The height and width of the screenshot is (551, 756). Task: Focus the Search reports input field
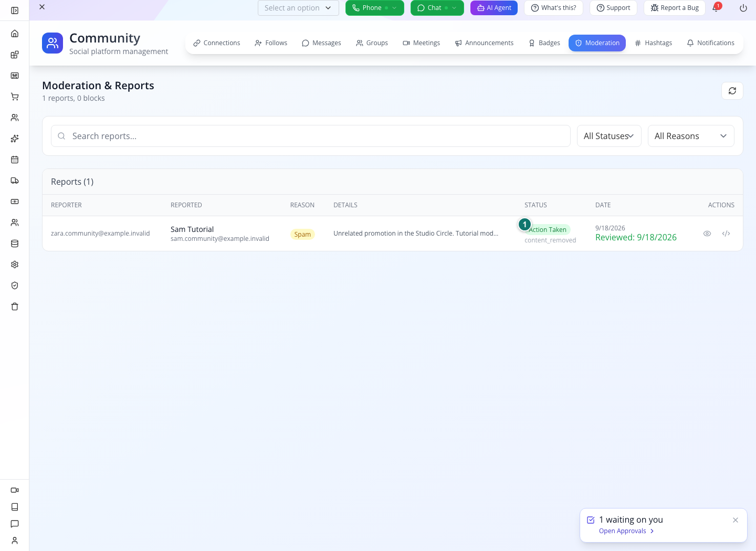coord(311,136)
